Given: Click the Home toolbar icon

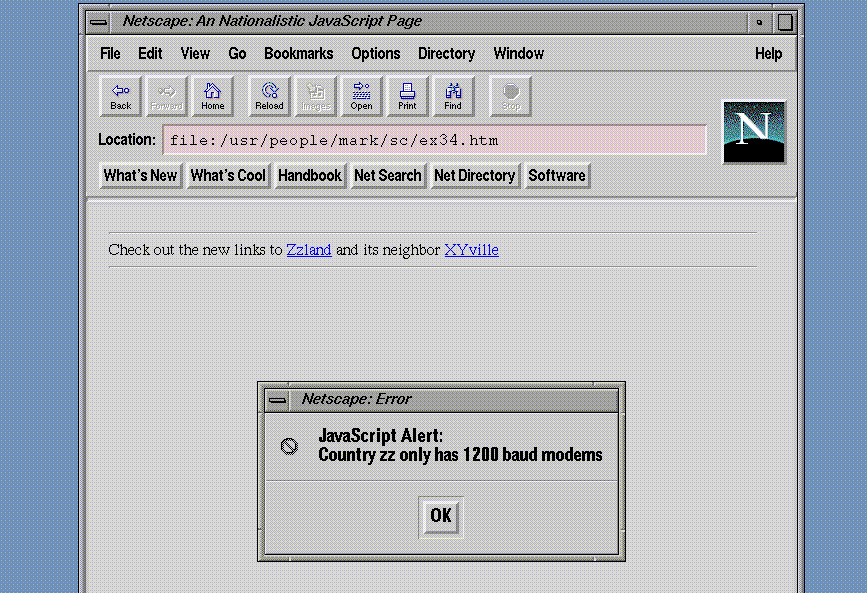Looking at the screenshot, I should point(213,96).
